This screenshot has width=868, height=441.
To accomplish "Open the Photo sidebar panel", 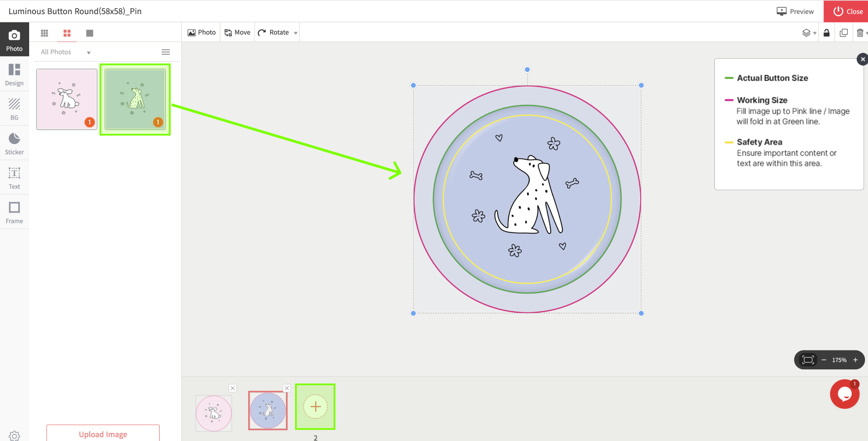I will tap(14, 40).
